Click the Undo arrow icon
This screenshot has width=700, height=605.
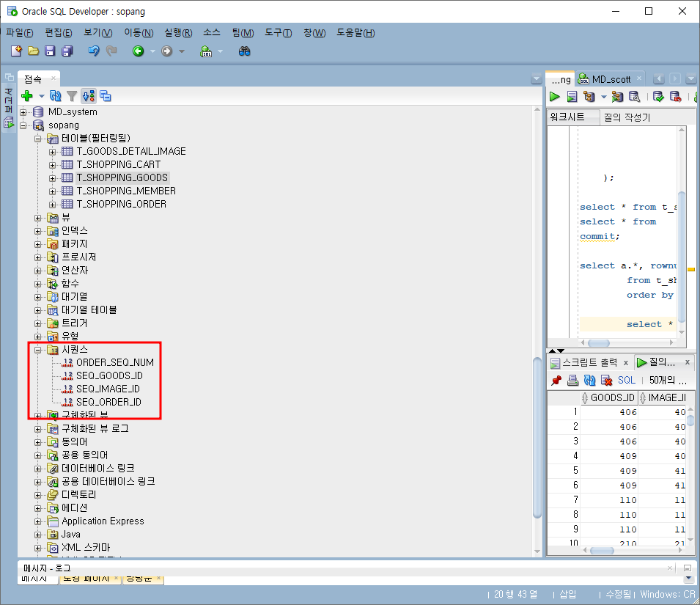[94, 51]
